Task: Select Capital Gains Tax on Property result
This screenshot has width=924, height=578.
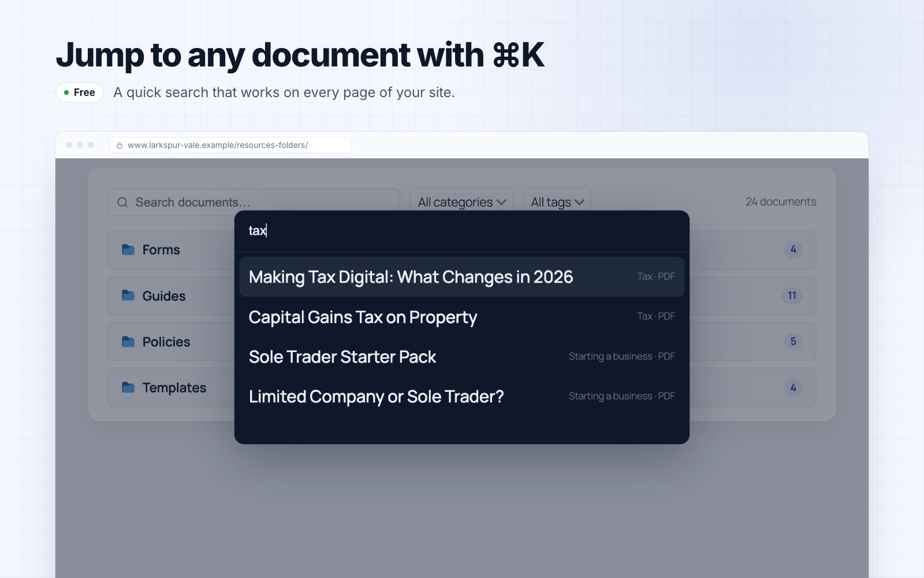Action: pyautogui.click(x=462, y=317)
